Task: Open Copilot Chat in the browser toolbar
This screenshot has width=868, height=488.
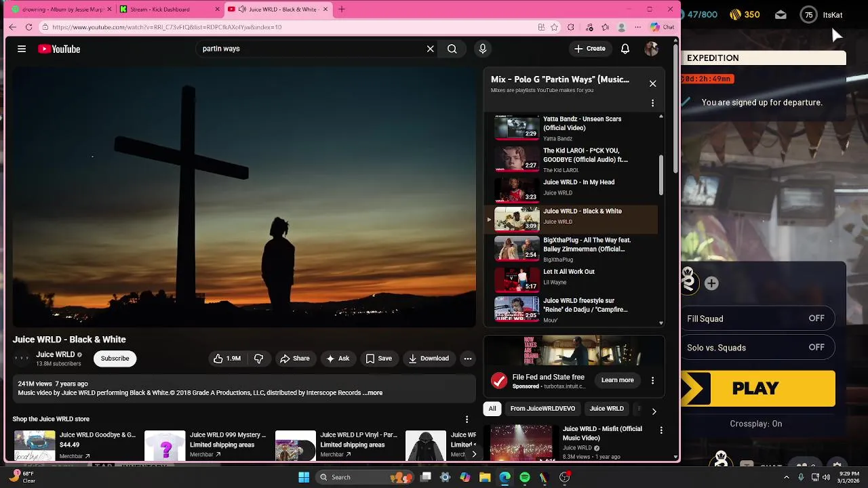Action: tap(662, 27)
